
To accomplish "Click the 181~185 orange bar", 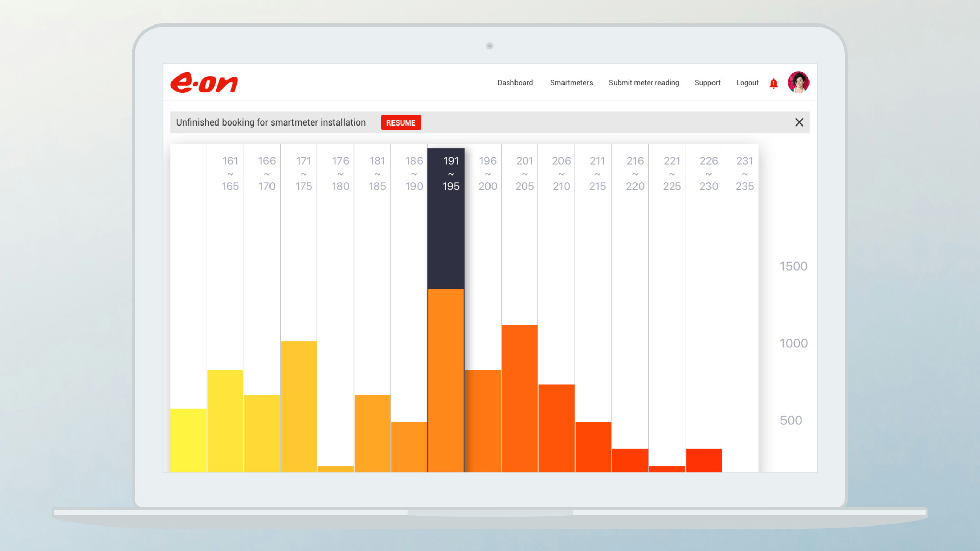I will [x=373, y=434].
